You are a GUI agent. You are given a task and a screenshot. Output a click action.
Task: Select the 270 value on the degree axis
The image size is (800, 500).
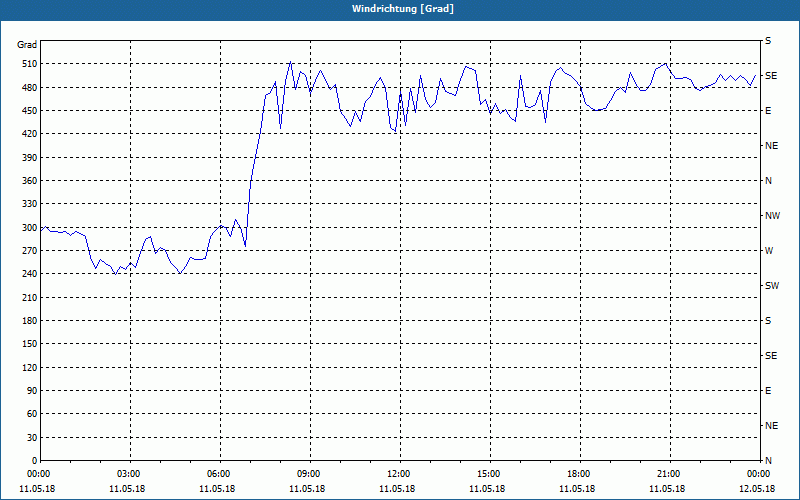tap(30, 251)
